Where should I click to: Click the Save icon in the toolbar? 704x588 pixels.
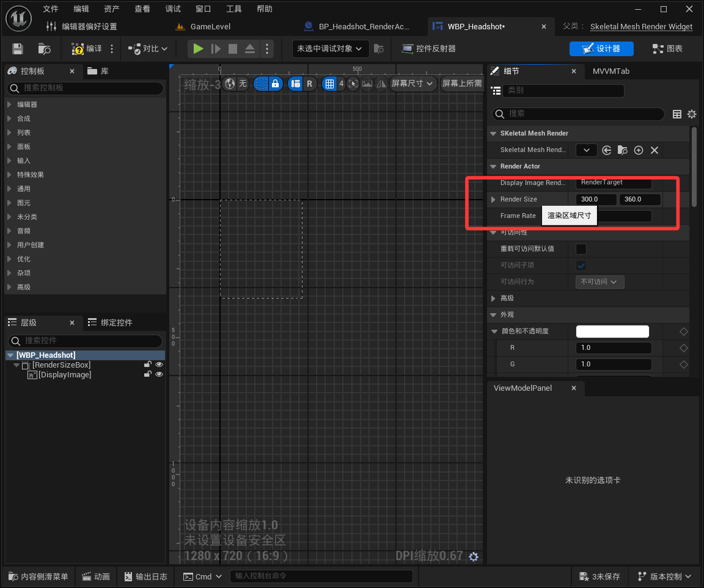pyautogui.click(x=18, y=48)
